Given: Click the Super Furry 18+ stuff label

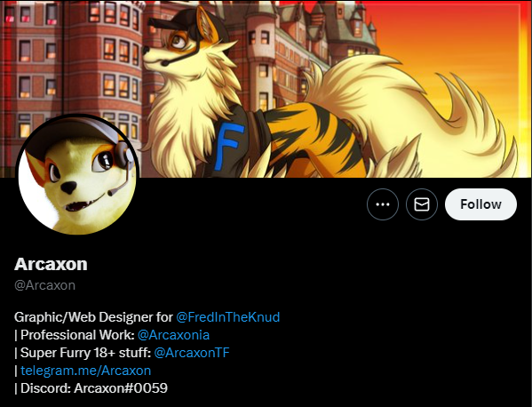Looking at the screenshot, I should (85, 353).
